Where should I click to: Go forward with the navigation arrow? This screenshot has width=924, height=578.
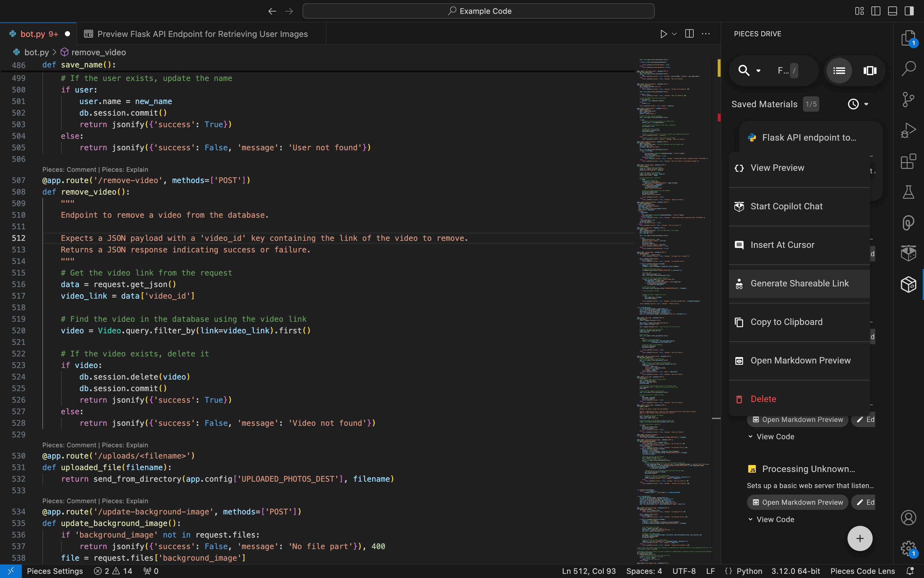click(289, 11)
